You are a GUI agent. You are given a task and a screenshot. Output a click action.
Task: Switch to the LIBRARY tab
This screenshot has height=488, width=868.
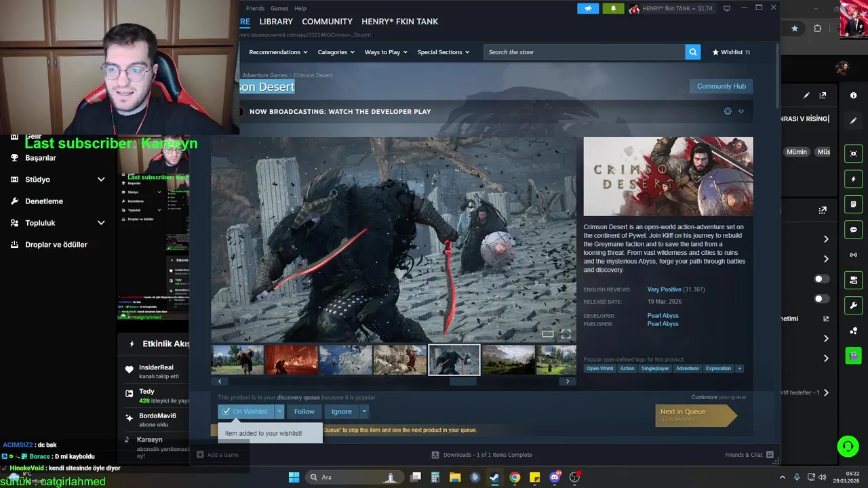click(x=276, y=22)
